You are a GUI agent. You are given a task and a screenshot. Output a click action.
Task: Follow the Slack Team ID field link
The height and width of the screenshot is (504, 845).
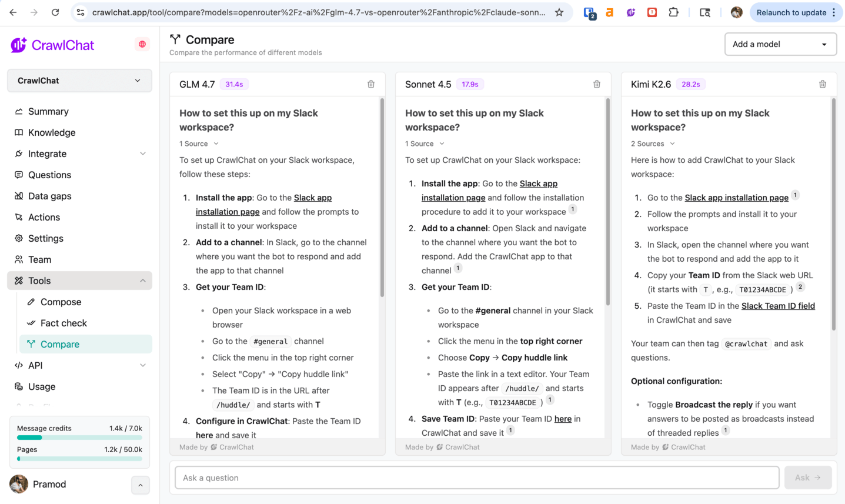click(778, 306)
